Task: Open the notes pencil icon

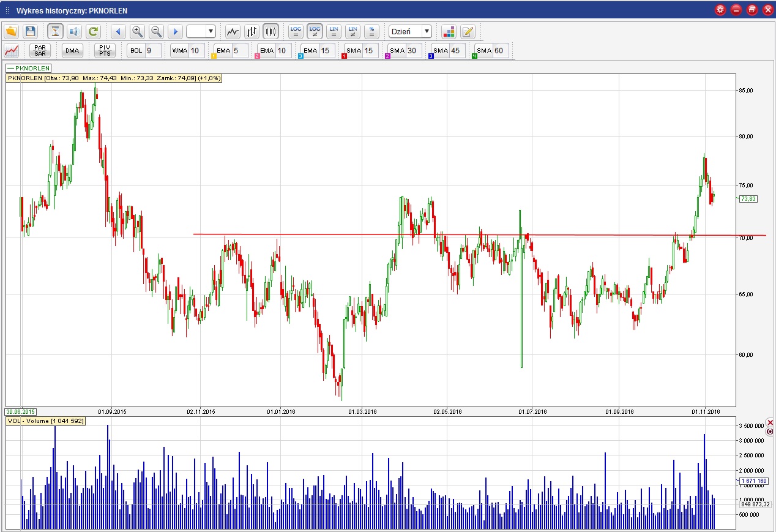Action: tap(468, 31)
